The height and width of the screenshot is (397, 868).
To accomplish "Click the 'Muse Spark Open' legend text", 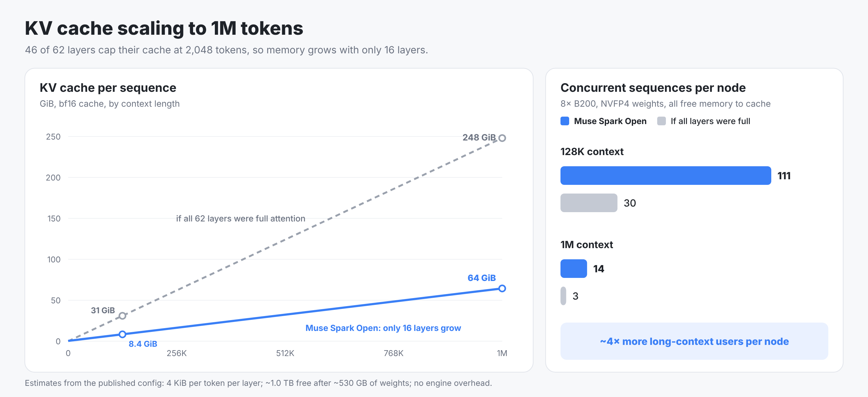I will [x=610, y=121].
